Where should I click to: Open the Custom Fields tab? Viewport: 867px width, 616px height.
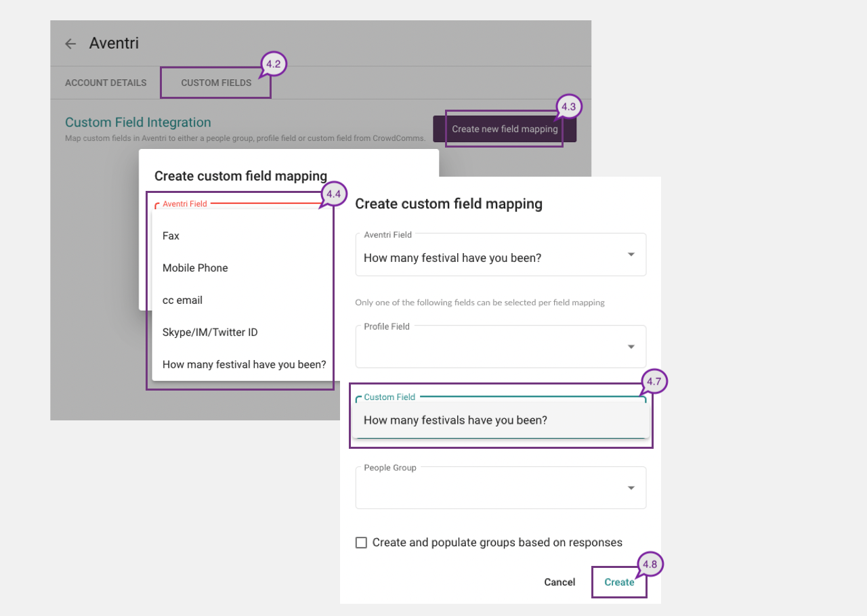216,83
